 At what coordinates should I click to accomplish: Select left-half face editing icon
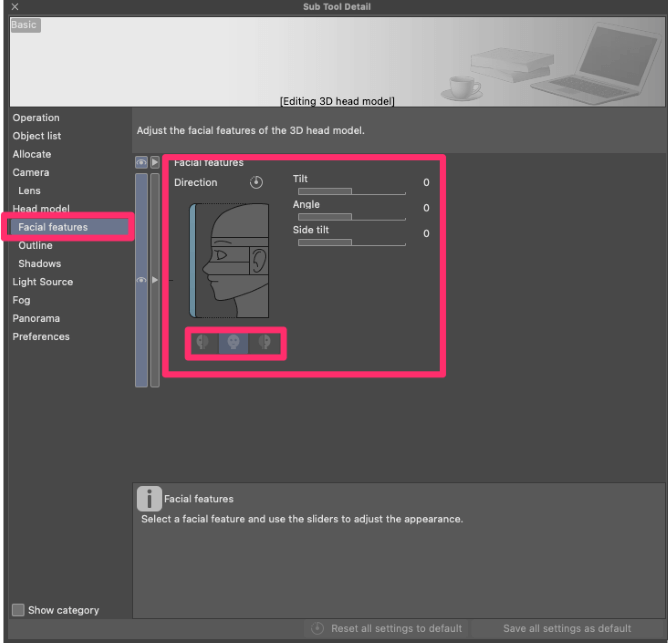tap(202, 342)
